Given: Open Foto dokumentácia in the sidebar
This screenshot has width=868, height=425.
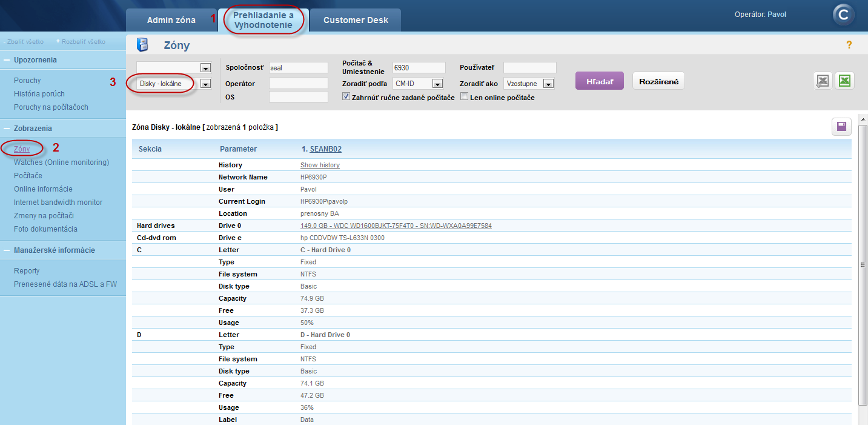Looking at the screenshot, I should click(45, 229).
